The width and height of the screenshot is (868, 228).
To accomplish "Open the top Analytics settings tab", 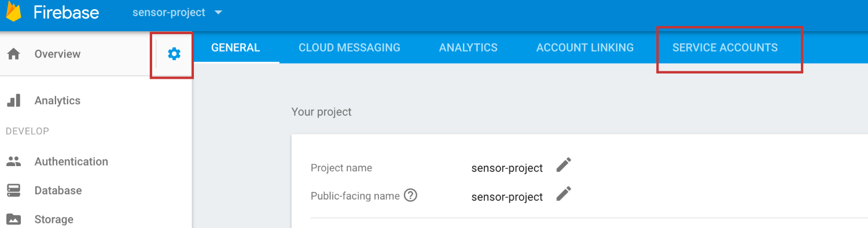I will (x=468, y=47).
